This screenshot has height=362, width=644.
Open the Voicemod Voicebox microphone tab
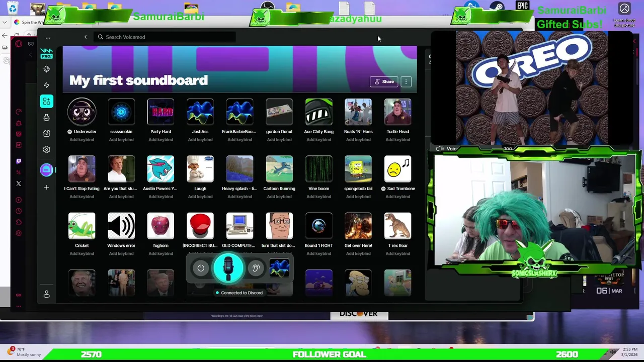(46, 69)
